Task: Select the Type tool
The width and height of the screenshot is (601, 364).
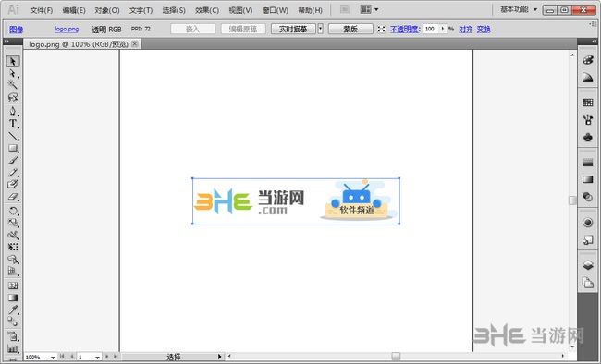Action: 13,124
